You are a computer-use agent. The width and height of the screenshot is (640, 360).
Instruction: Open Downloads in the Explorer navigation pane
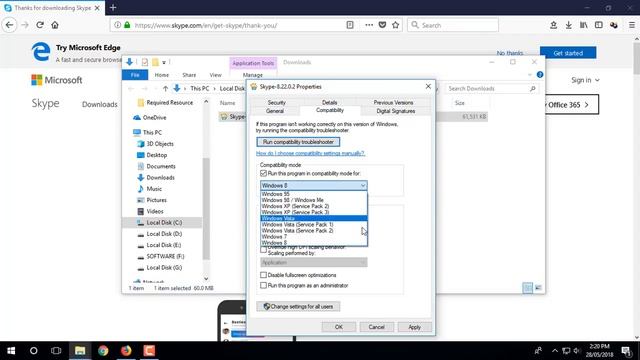(160, 178)
